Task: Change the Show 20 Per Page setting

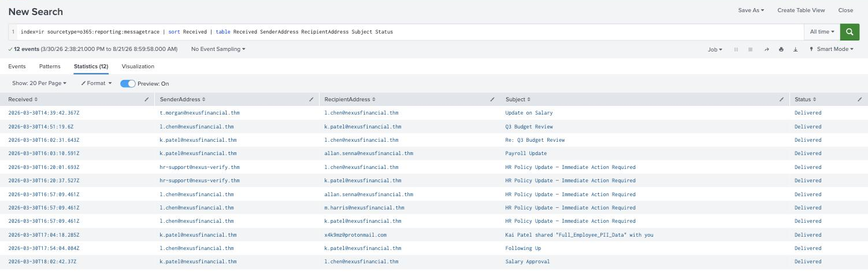Action: point(39,83)
